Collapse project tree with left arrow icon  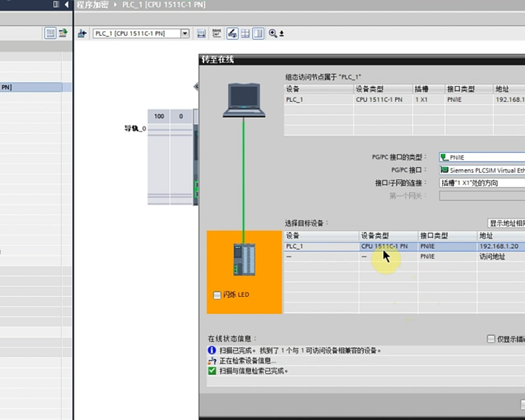pos(66,5)
